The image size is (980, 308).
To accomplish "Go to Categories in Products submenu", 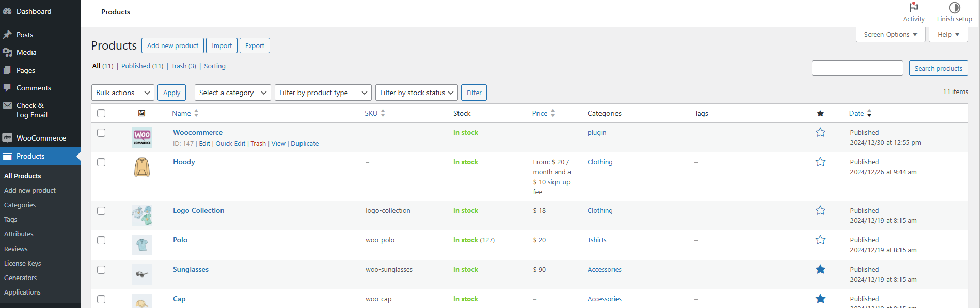I will point(20,205).
